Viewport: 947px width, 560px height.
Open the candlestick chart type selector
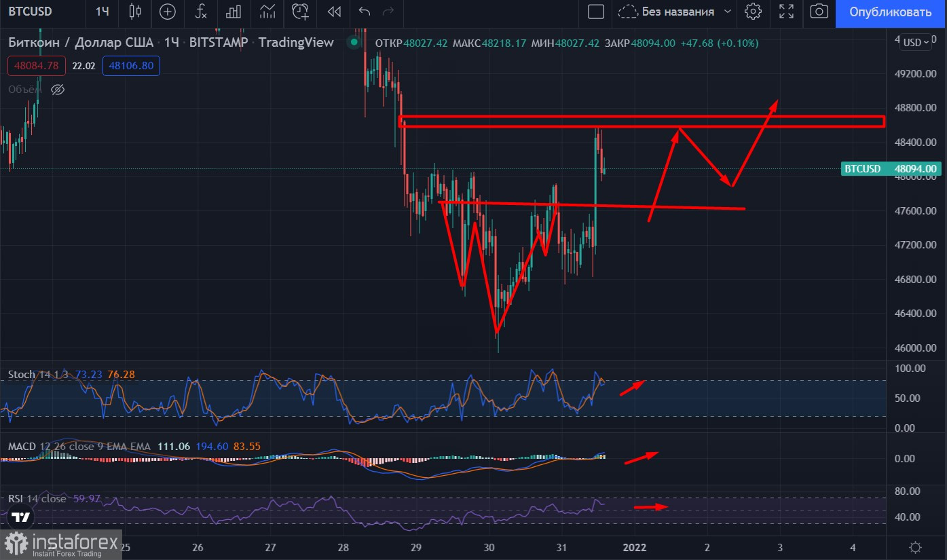(x=135, y=12)
